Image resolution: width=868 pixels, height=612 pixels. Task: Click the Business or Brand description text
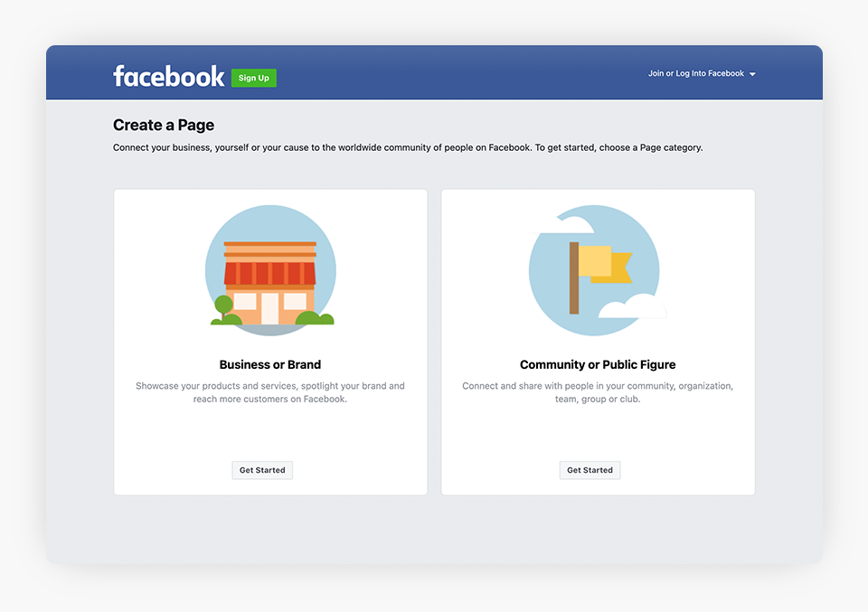click(x=270, y=392)
